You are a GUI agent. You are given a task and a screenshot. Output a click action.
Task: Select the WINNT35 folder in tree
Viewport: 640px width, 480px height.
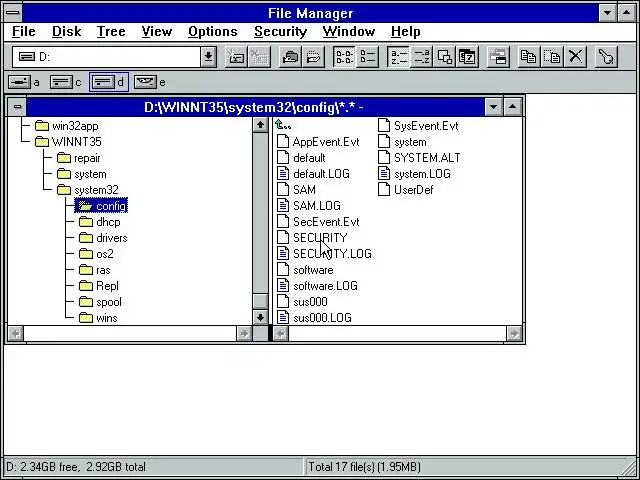[x=68, y=142]
